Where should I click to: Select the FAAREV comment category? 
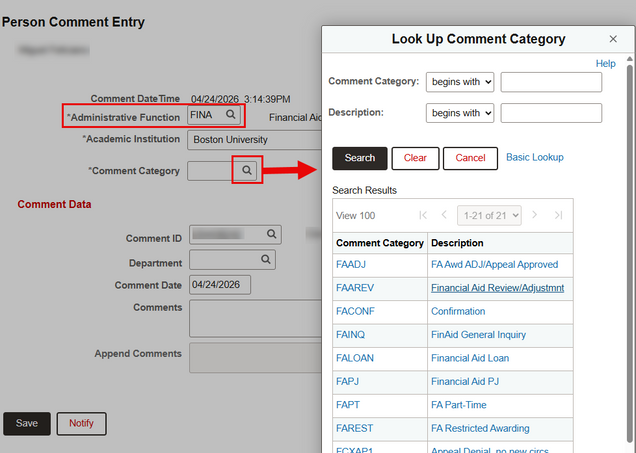click(x=355, y=288)
